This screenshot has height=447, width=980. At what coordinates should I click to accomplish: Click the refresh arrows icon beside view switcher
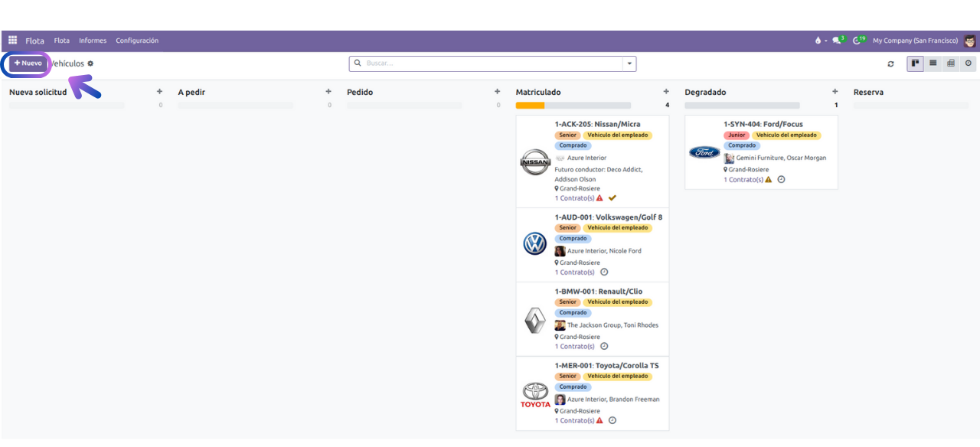[x=890, y=64]
